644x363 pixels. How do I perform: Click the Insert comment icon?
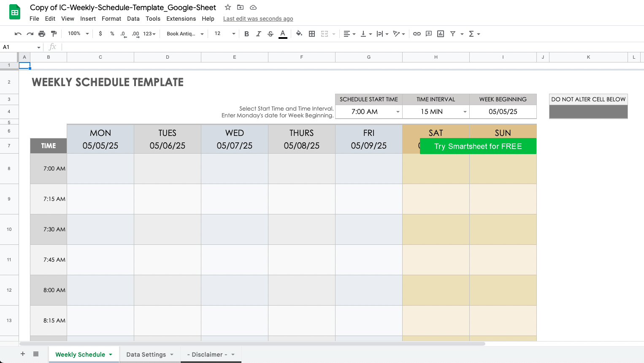pyautogui.click(x=429, y=34)
